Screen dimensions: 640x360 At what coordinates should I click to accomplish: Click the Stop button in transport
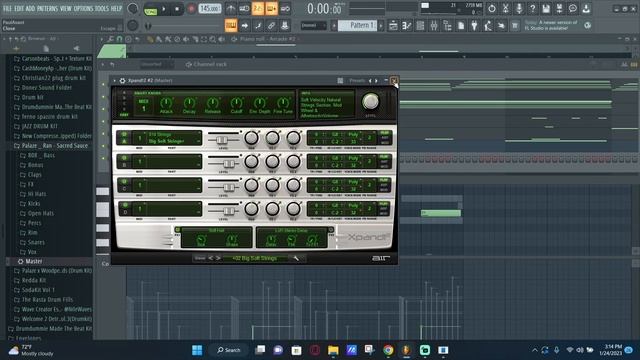(177, 9)
